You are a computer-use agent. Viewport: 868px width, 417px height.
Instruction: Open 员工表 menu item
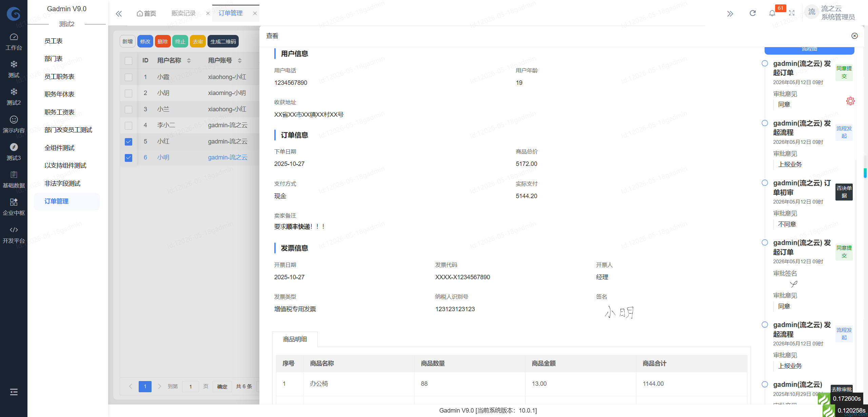coord(54,41)
